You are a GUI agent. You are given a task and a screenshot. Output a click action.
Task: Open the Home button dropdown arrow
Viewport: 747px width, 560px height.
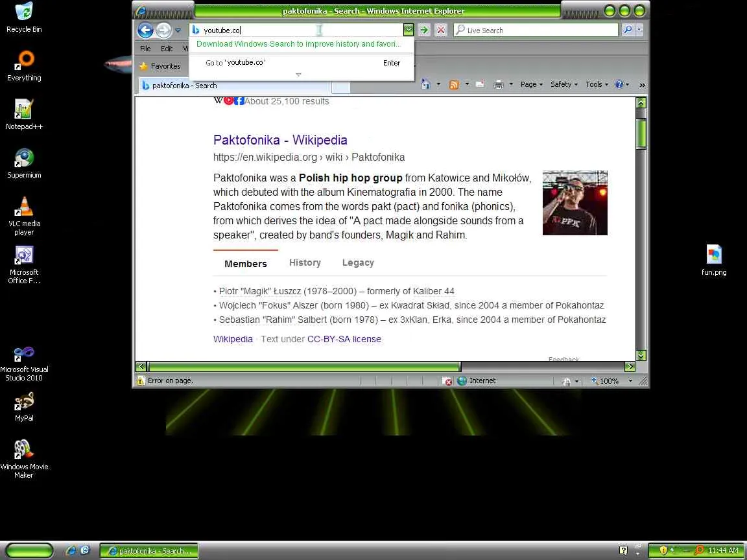pyautogui.click(x=438, y=84)
